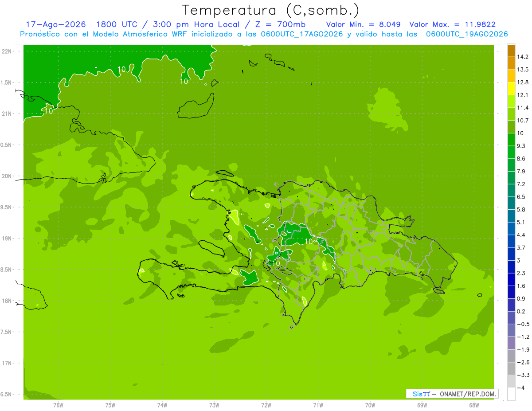Click the "Valor Min. = 8.049" value
Screen dimensions: 532x411
(364, 25)
